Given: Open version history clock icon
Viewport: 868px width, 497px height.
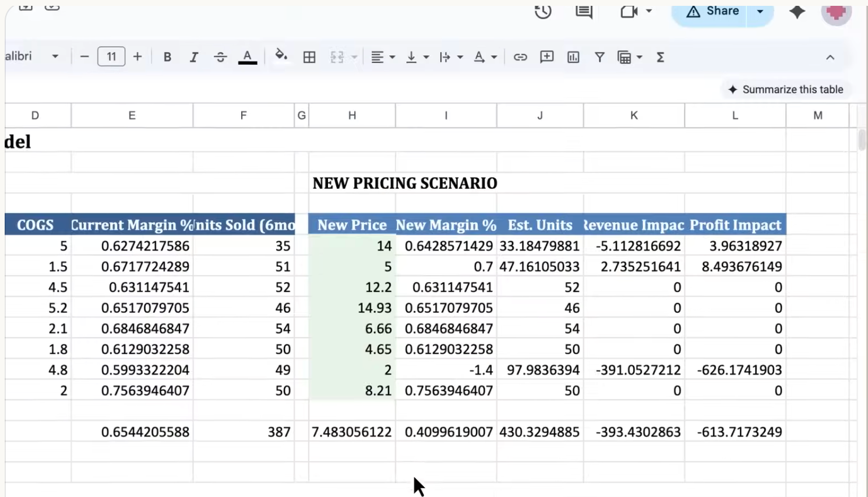Looking at the screenshot, I should [x=543, y=12].
